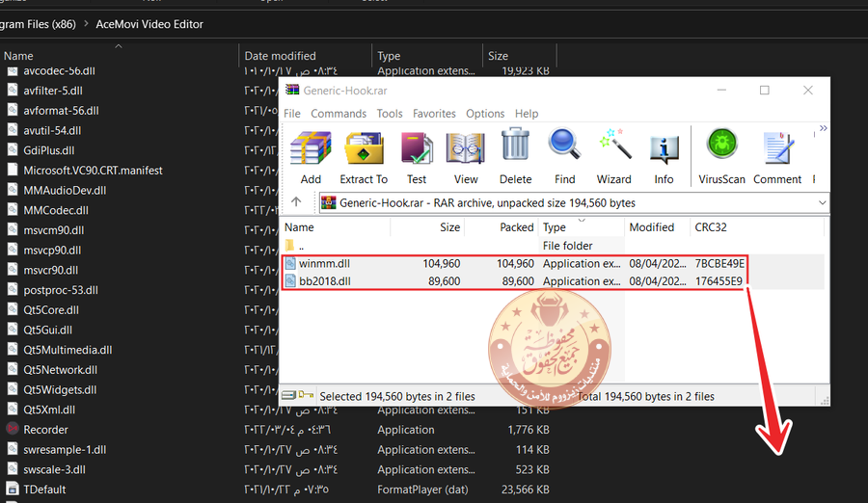Select Qt5Widgets.dll in Explorer
The height and width of the screenshot is (503, 868).
click(x=60, y=389)
